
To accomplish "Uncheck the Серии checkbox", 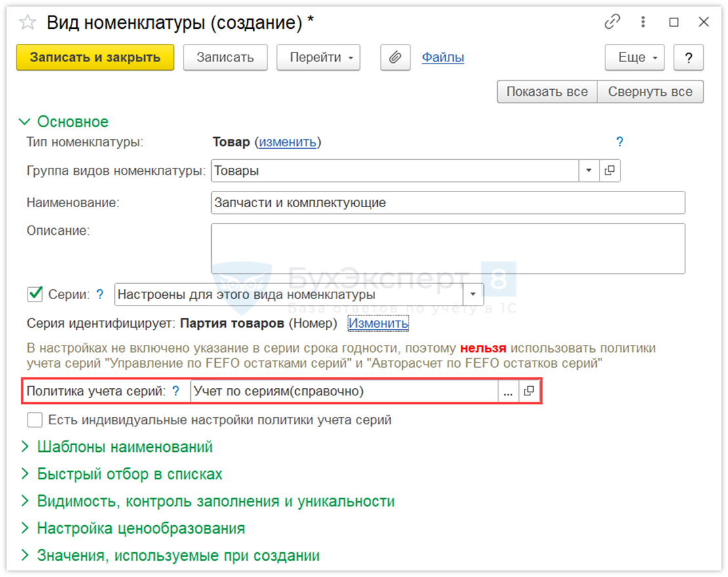I will coord(35,294).
